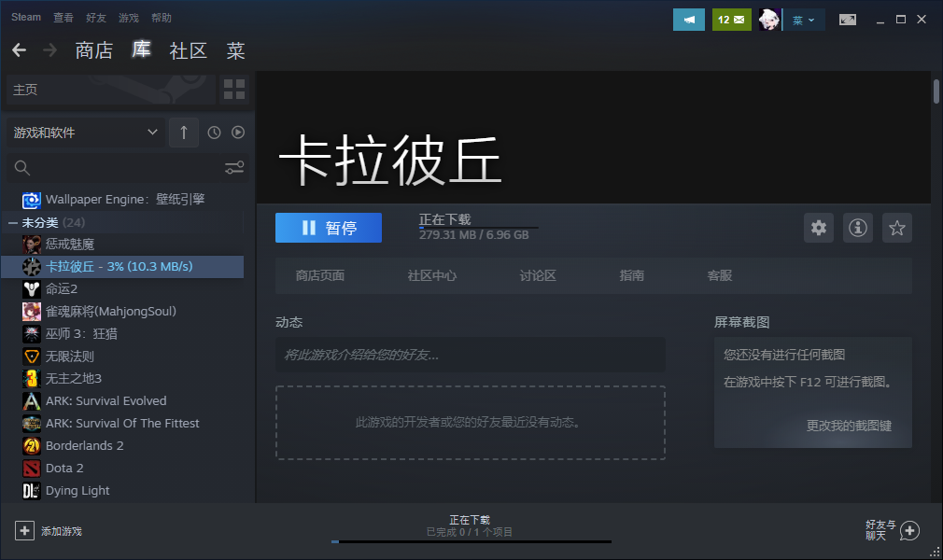The width and height of the screenshot is (943, 560).
Task: Click the Wallpaper Engine app icon
Action: (x=31, y=200)
